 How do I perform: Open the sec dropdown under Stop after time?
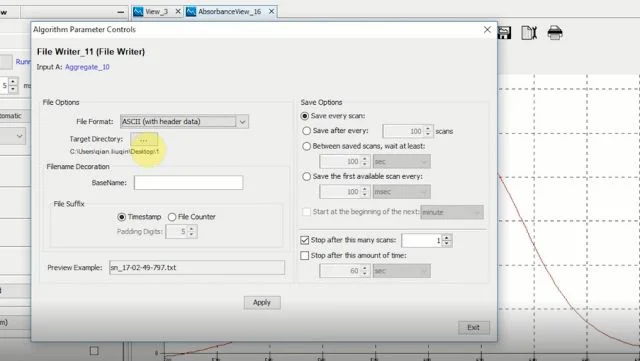(x=401, y=271)
